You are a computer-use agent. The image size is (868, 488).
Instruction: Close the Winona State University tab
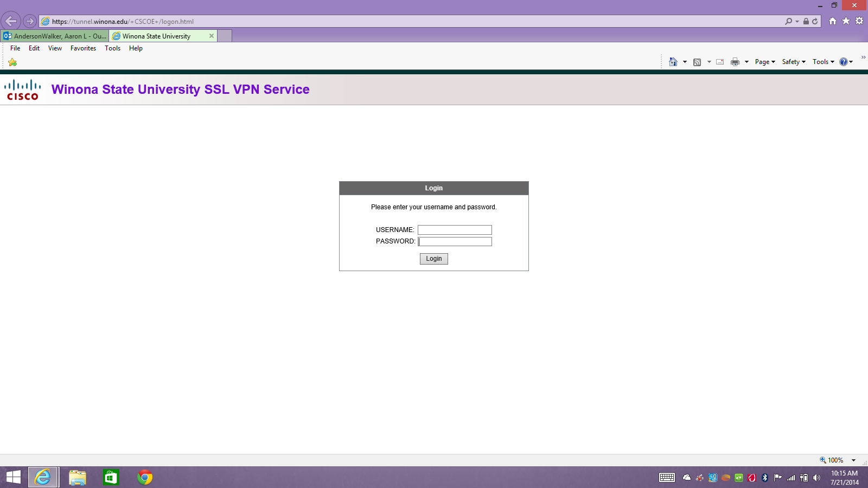click(212, 36)
